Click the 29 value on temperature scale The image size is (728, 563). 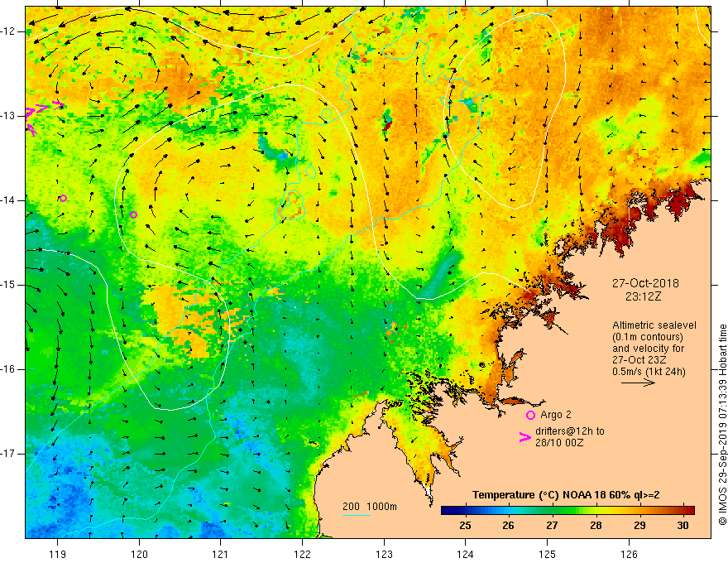point(639,526)
